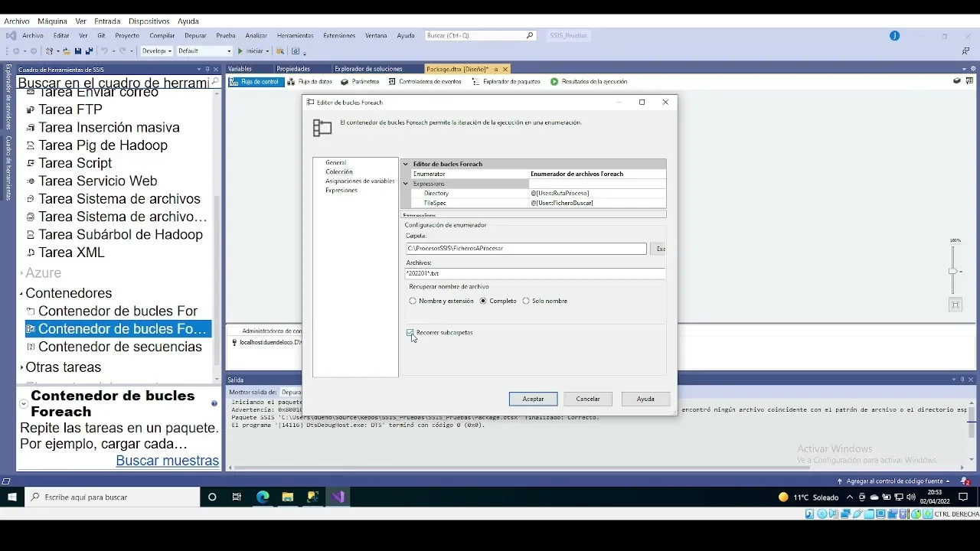Click the Flujo de datos tab icon
This screenshot has width=980, height=551.
click(x=291, y=82)
